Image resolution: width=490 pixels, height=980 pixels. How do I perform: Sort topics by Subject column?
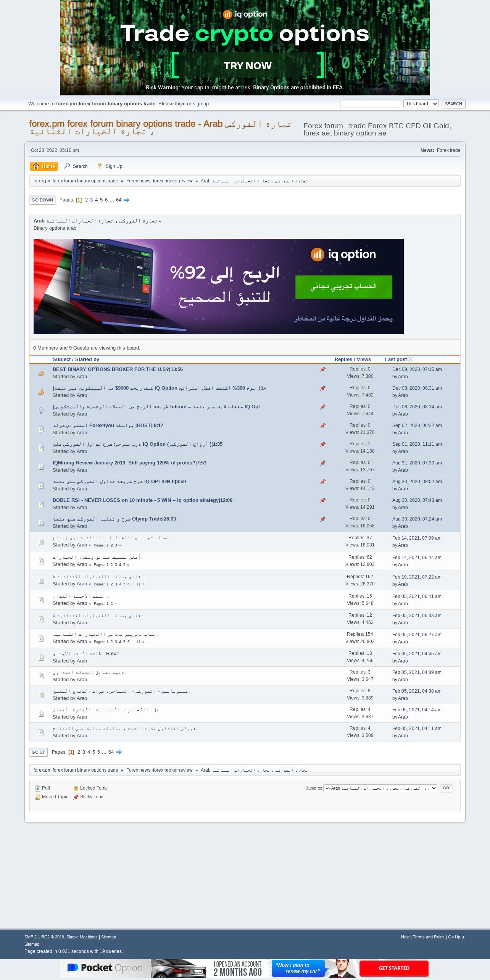point(62,359)
